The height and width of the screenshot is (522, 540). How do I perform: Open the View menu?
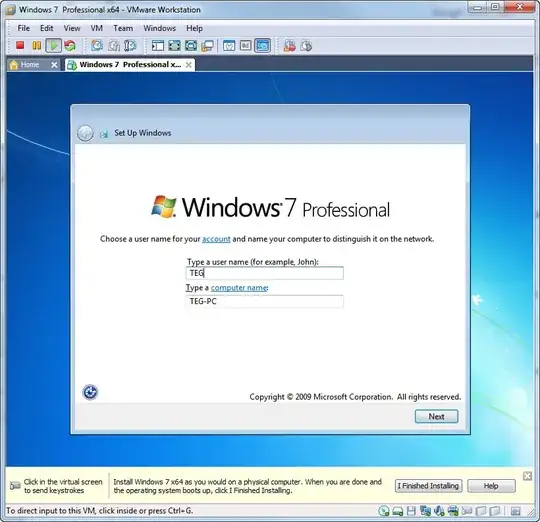[x=72, y=28]
